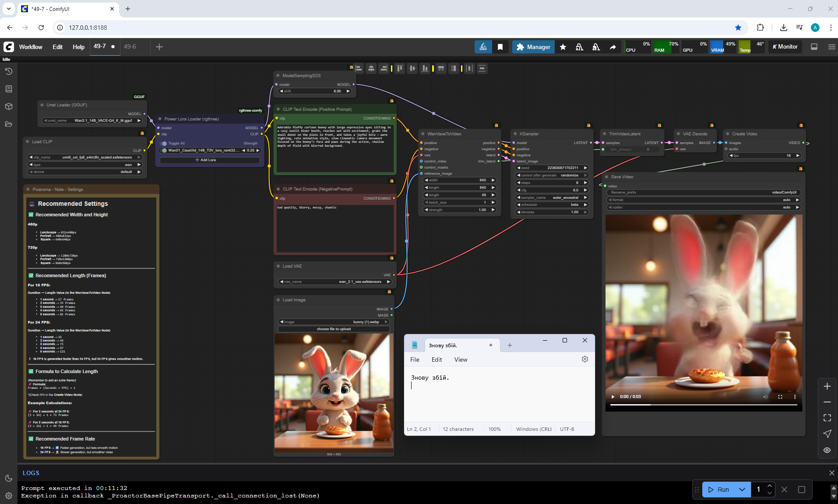Click the select mode arrow canvas icon
Image resolution: width=838 pixels, height=504 pixels.
tap(827, 434)
